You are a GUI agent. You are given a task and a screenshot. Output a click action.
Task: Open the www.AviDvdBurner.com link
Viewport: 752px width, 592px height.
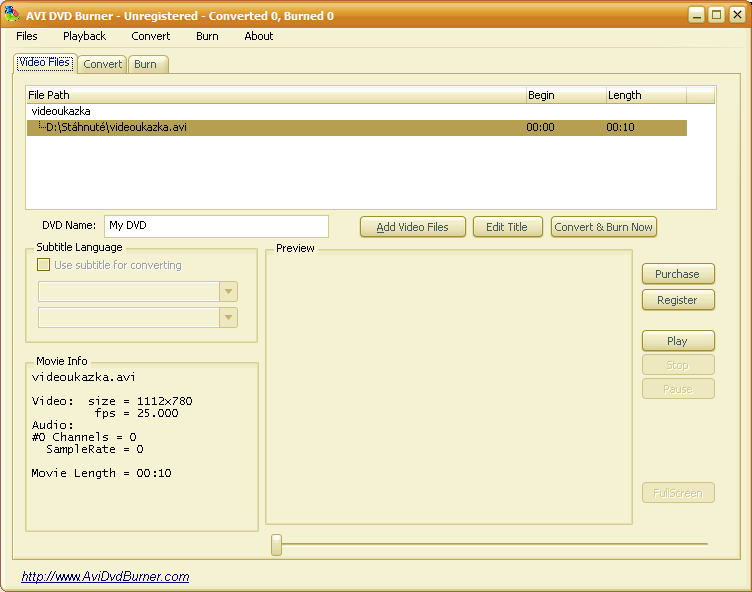[105, 577]
